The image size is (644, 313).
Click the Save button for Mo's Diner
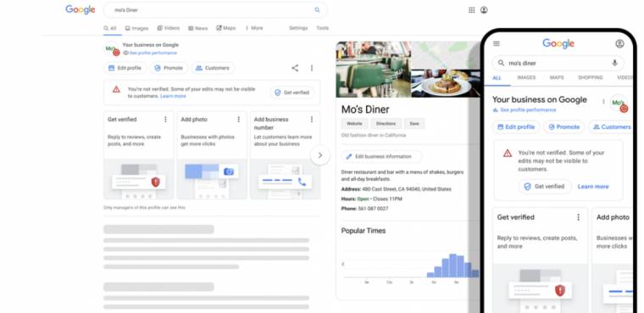(x=414, y=123)
